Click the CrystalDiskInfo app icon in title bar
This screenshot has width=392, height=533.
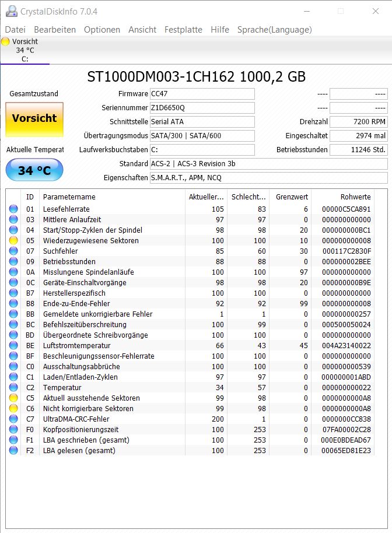click(11, 12)
